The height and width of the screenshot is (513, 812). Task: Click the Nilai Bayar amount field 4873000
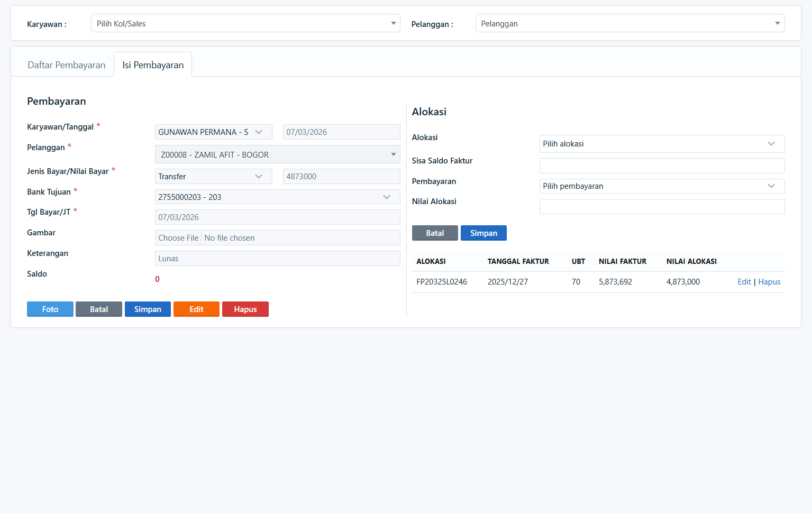(x=341, y=177)
